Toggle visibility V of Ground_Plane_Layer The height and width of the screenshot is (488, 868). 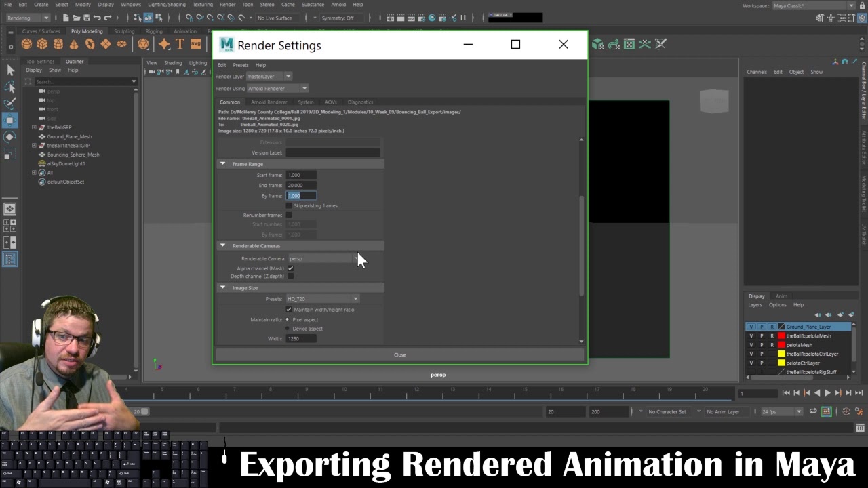[751, 327]
